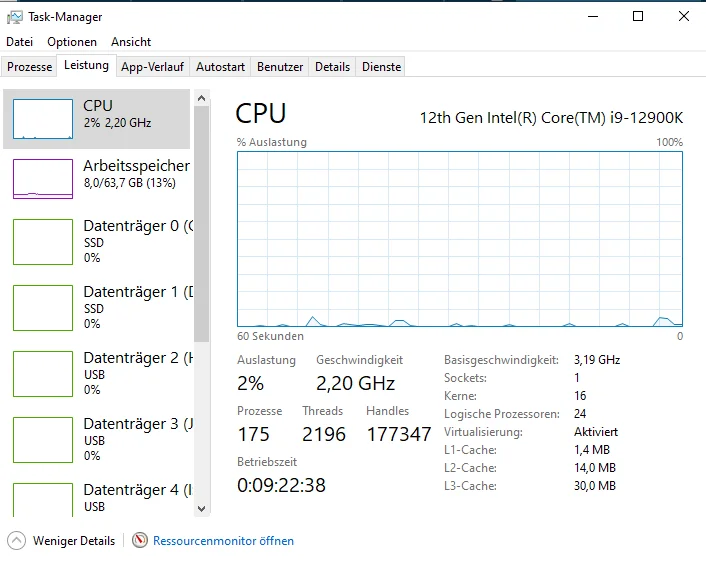706x564 pixels.
Task: Switch to the App-Verlauf tab
Action: pyautogui.click(x=153, y=67)
